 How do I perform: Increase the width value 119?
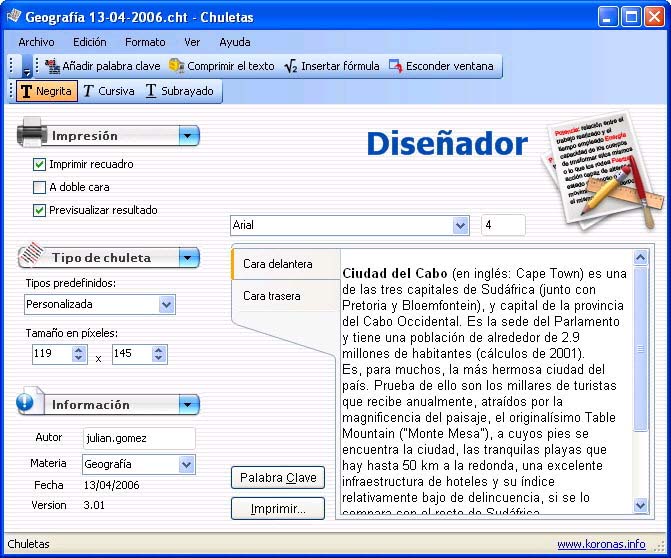point(79,350)
